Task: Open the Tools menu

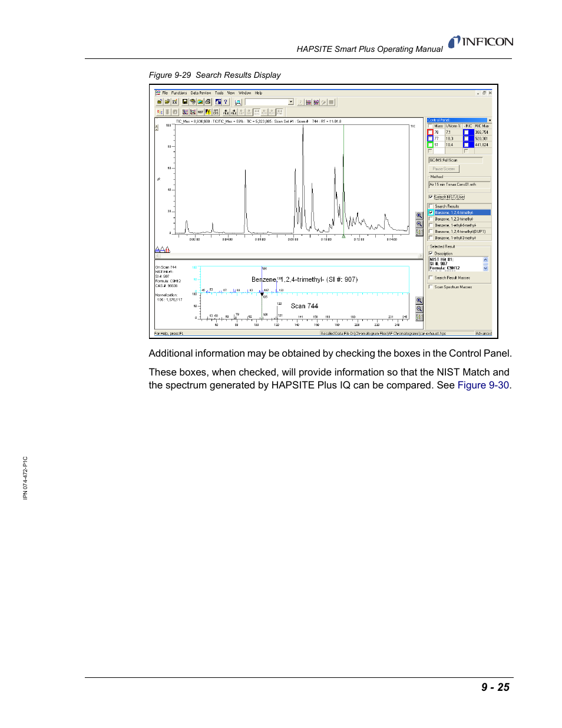Action: pyautogui.click(x=219, y=93)
